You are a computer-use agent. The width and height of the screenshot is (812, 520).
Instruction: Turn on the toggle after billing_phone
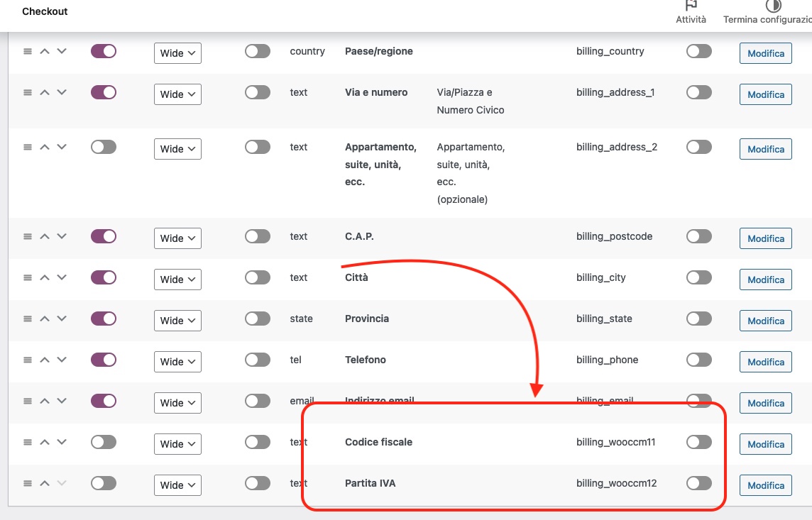coord(699,360)
